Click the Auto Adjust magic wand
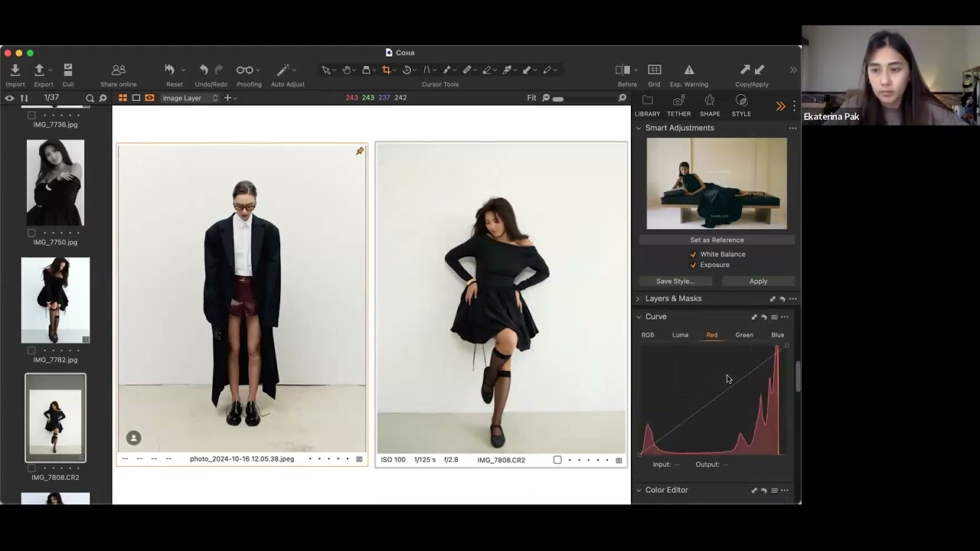The width and height of the screenshot is (980, 551). (283, 70)
